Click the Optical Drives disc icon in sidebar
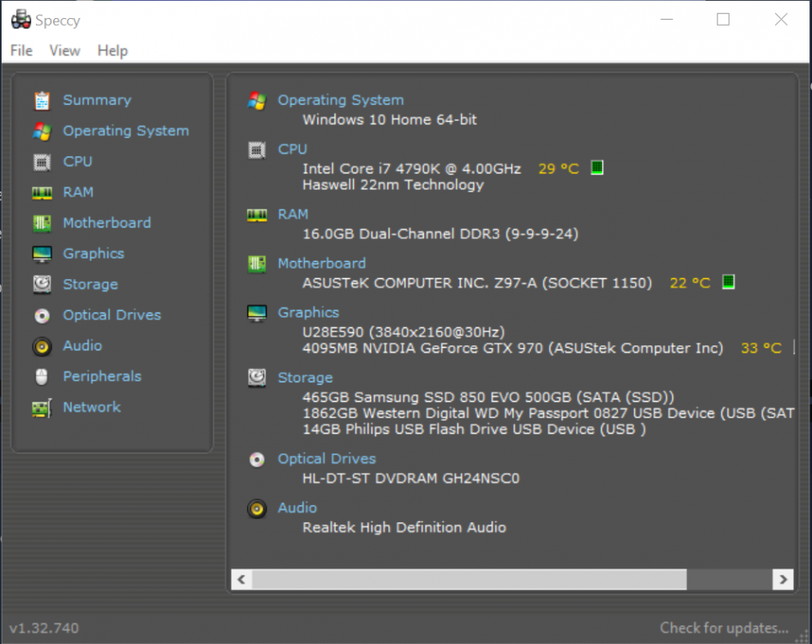Screen dimensions: 812x644 click(x=41, y=315)
